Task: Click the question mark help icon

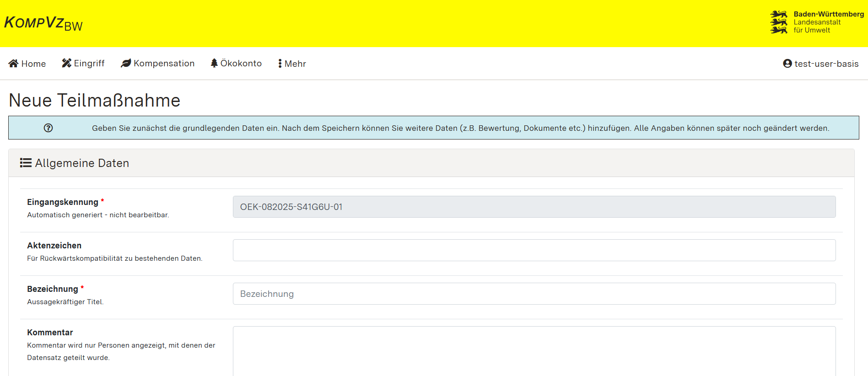Action: [x=49, y=128]
